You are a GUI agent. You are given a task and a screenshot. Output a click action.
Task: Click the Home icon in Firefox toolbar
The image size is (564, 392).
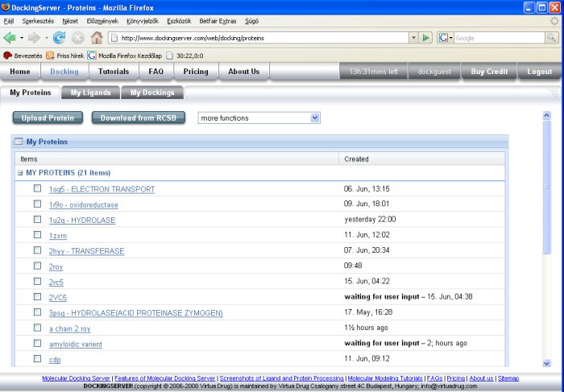[x=97, y=38]
